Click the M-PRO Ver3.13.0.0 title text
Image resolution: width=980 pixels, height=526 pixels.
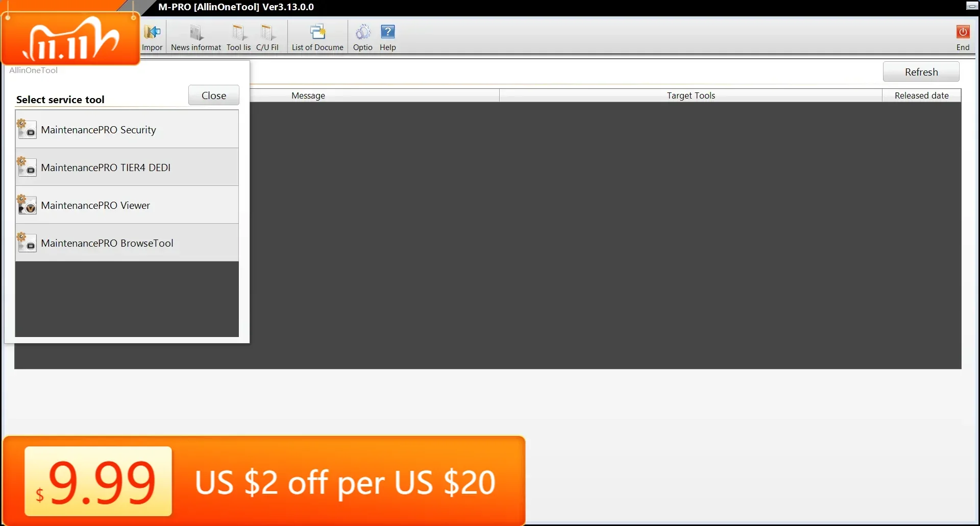pyautogui.click(x=236, y=7)
